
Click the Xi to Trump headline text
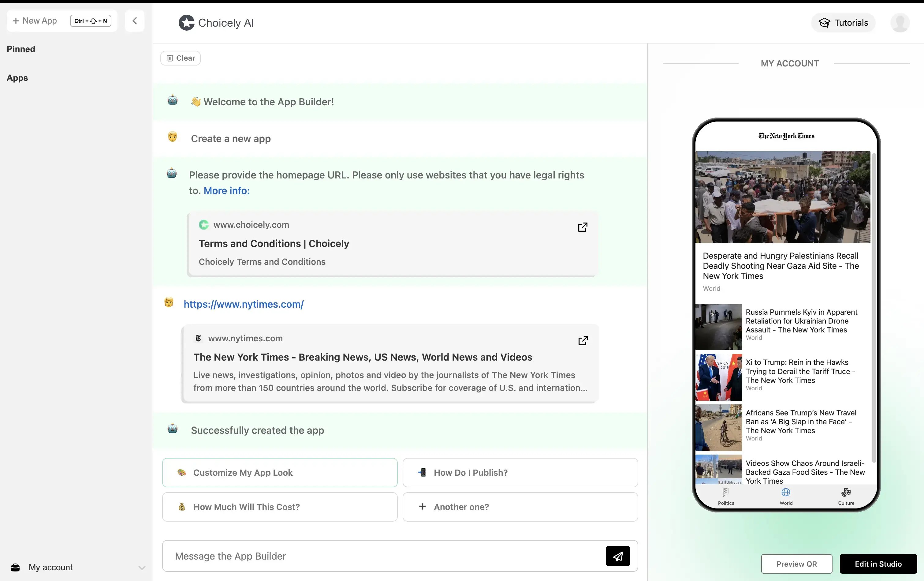tap(800, 371)
